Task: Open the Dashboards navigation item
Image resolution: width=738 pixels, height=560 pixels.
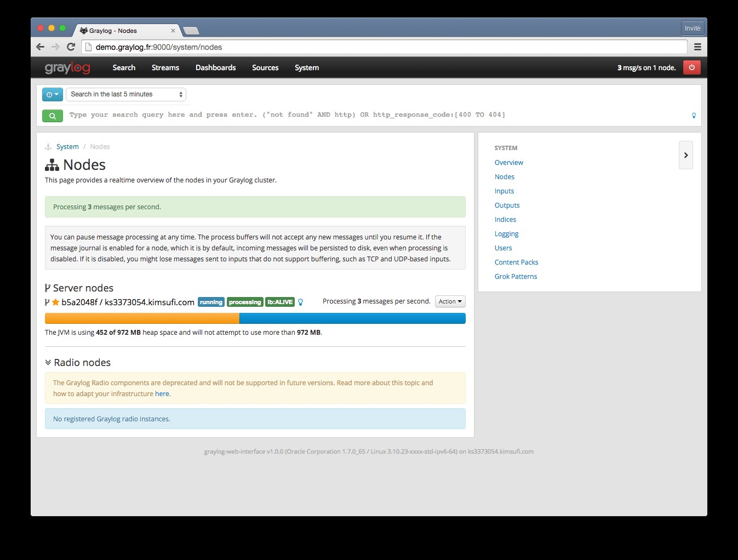Action: pyautogui.click(x=215, y=67)
